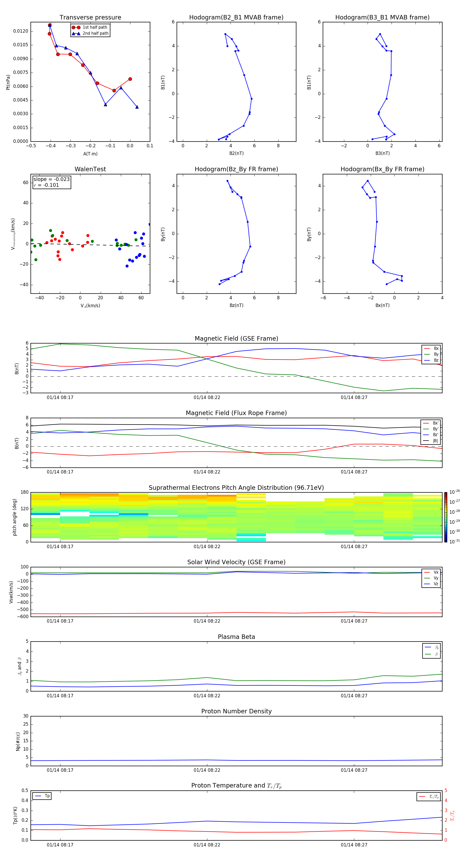Click the "Solar Wind Velocity (GSE Frame)" title
The width and height of the screenshot is (473, 868).
(236, 562)
